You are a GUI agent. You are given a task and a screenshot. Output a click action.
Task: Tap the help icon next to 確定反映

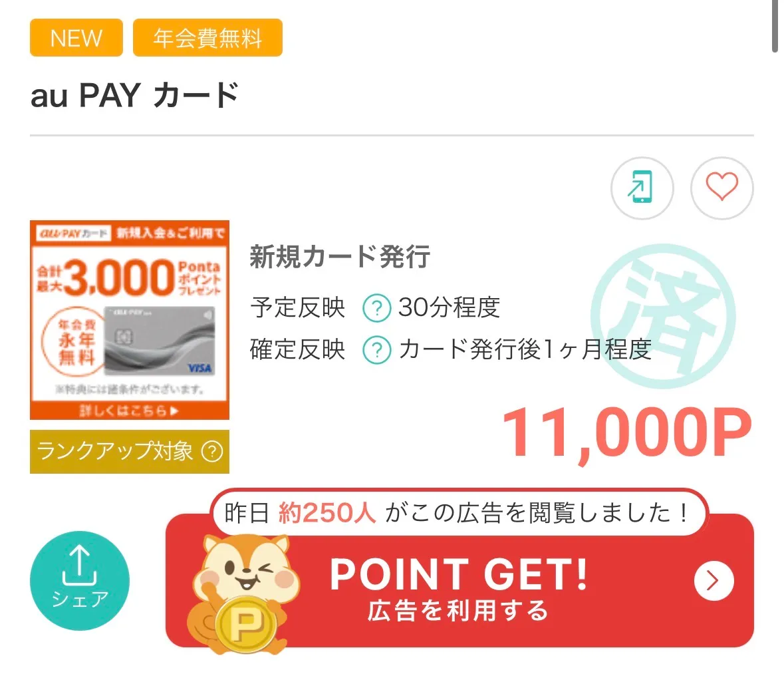pyautogui.click(x=376, y=350)
